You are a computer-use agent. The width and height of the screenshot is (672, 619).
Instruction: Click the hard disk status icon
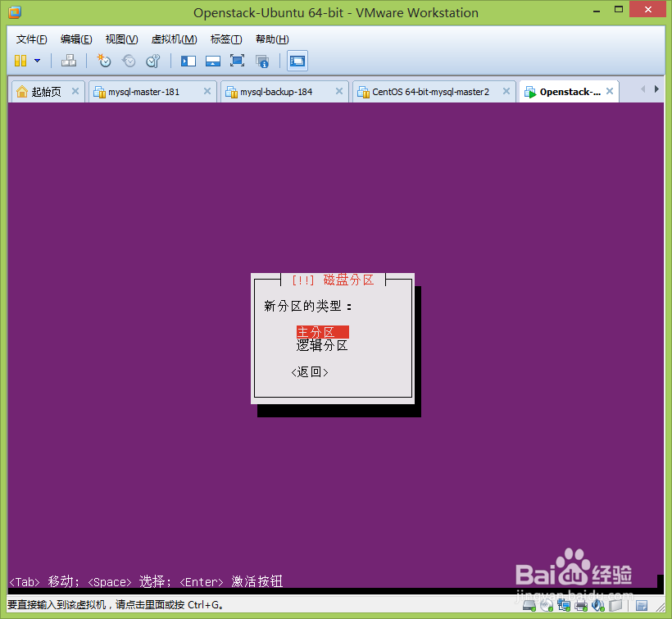coord(527,607)
